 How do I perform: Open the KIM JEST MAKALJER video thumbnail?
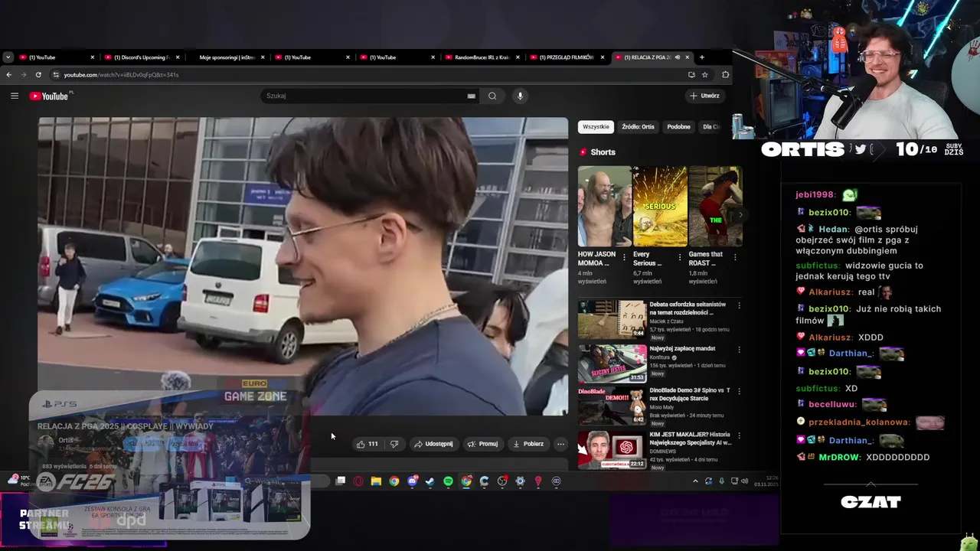click(612, 449)
